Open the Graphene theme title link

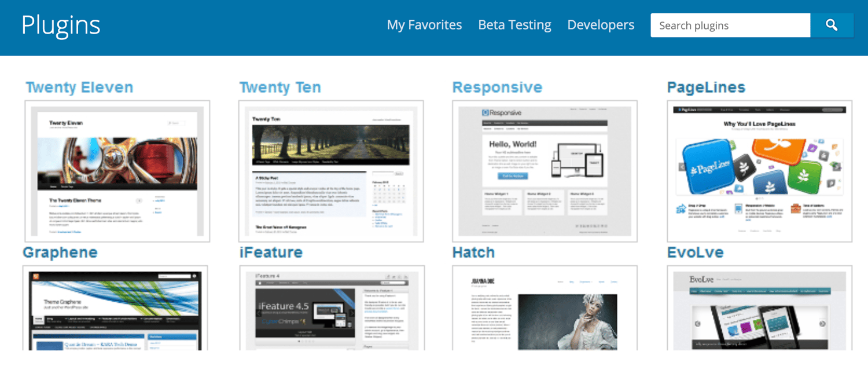pyautogui.click(x=60, y=252)
